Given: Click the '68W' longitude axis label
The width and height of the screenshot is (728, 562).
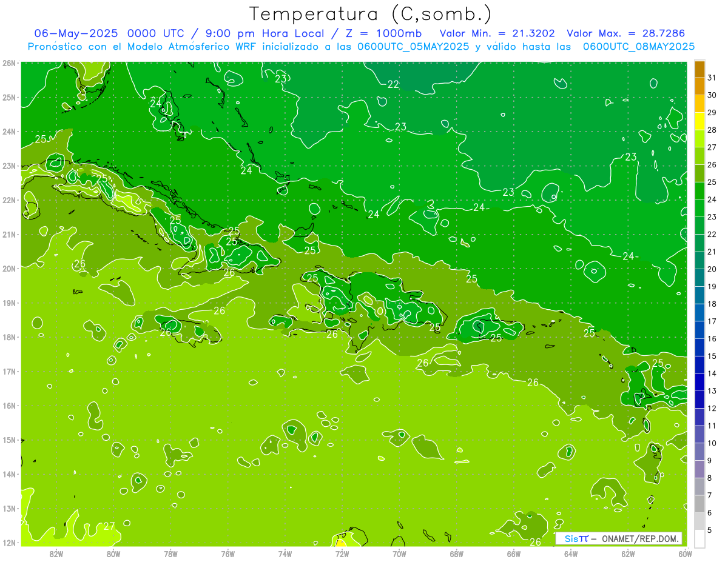Looking at the screenshot, I should coord(456,554).
